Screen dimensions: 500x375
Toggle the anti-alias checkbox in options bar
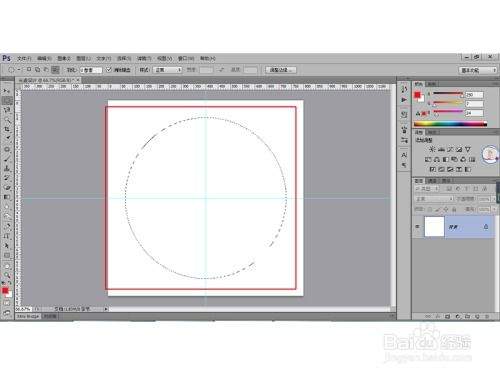coord(109,70)
